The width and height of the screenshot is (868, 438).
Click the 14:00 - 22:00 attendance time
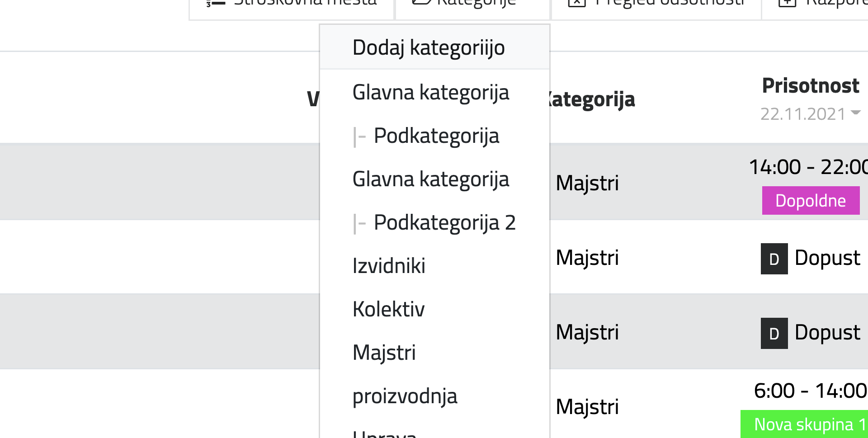(808, 167)
